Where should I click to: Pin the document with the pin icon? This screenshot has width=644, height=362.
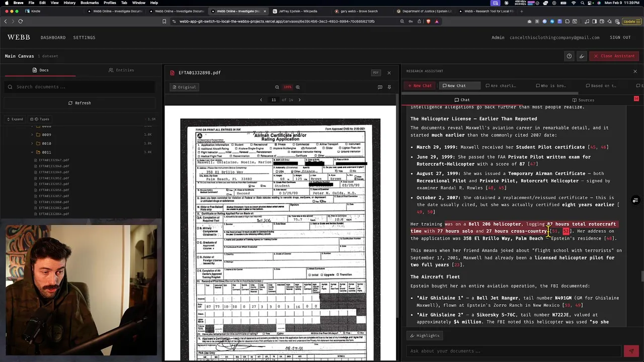[x=389, y=87]
